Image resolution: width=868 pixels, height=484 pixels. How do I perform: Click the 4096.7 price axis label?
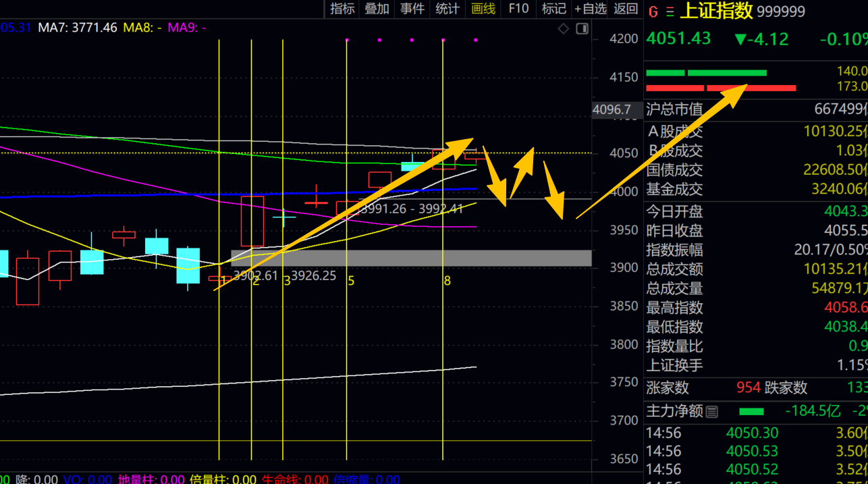coord(612,109)
